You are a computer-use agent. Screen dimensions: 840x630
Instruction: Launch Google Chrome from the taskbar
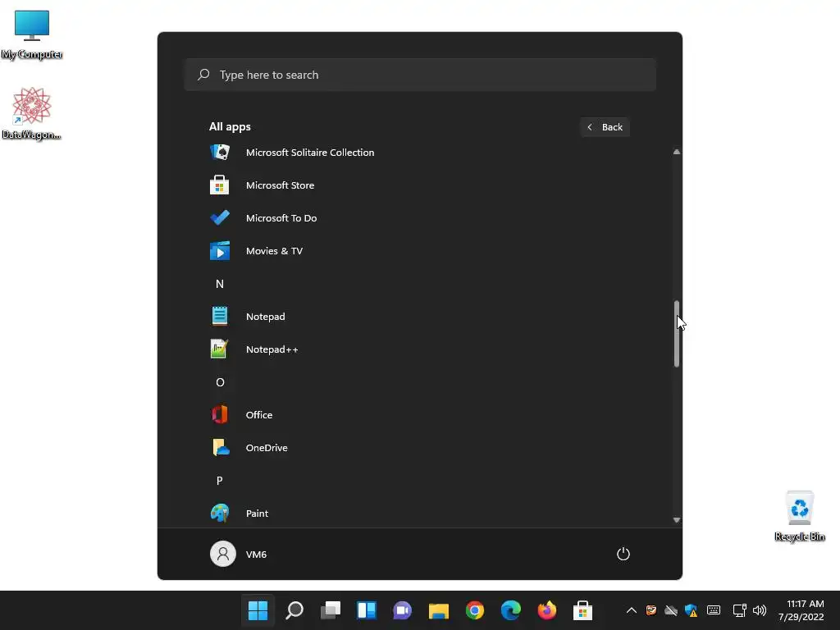click(x=475, y=610)
